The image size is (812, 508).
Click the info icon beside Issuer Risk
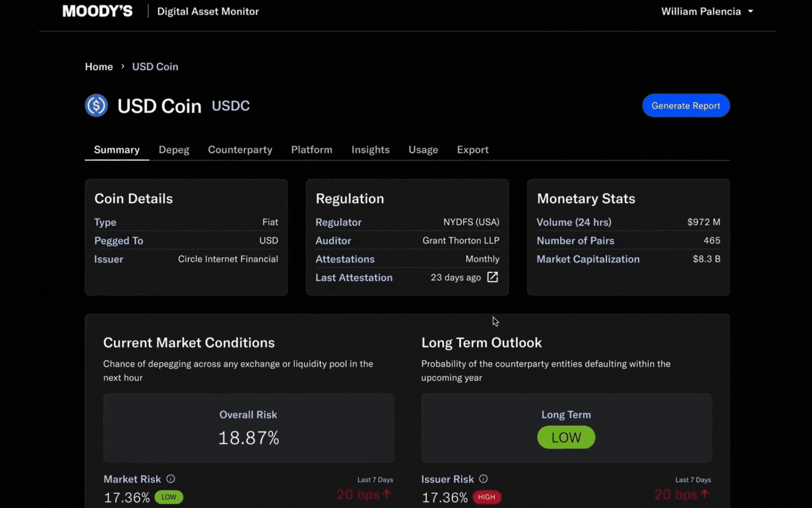484,479
